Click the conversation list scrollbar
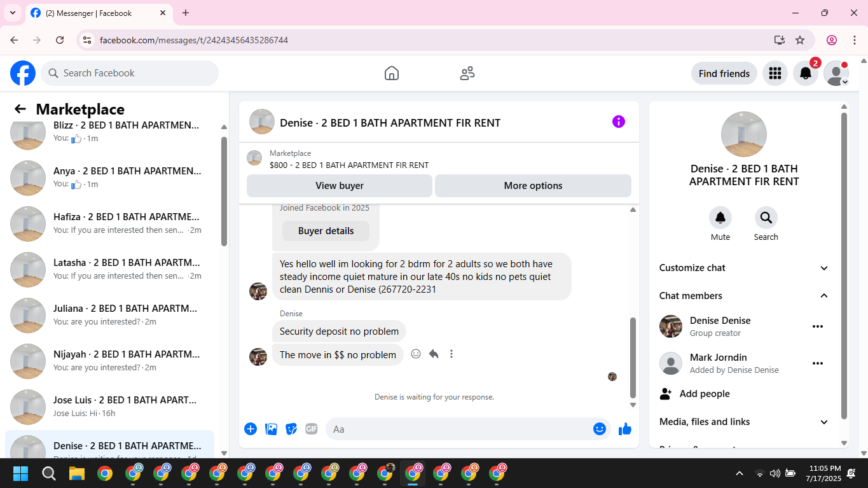This screenshot has height=488, width=868. coord(224,191)
